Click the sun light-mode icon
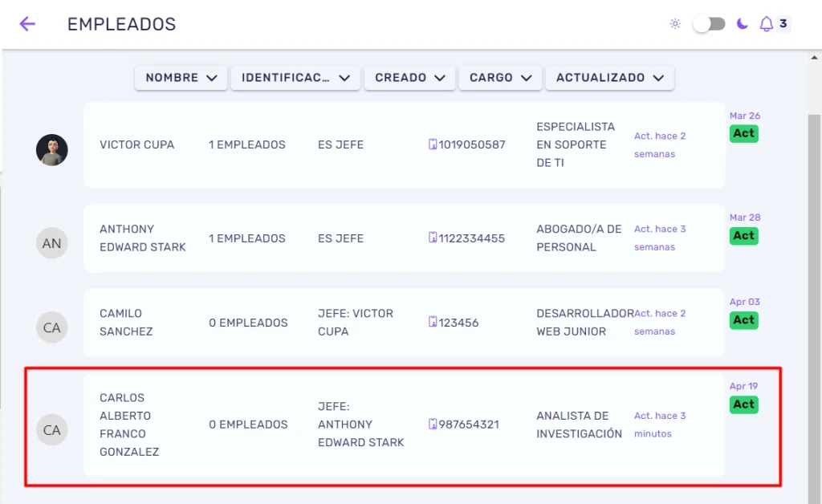Viewport: 822px width, 504px height. [x=675, y=23]
